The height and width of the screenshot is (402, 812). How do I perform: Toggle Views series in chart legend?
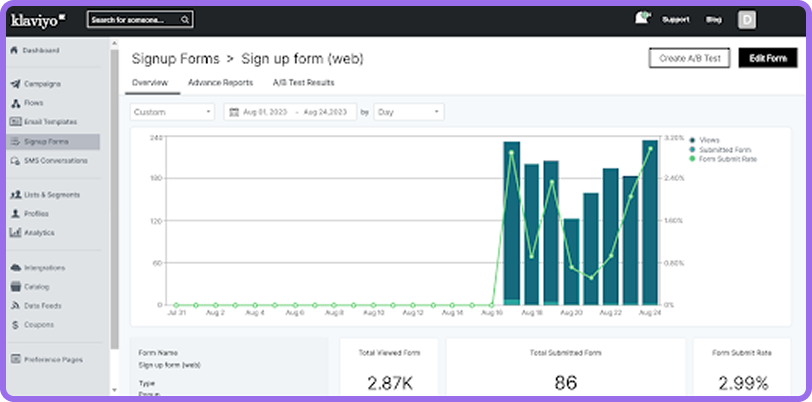click(x=704, y=140)
